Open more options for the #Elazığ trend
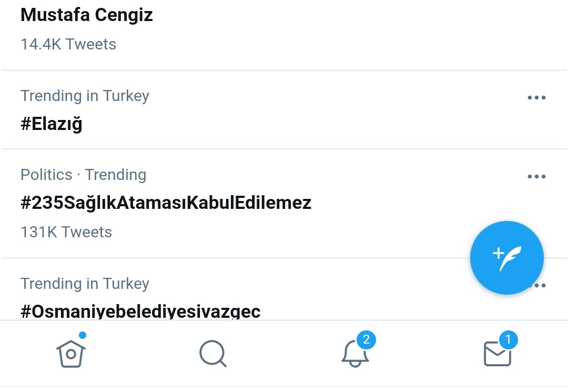 tap(536, 97)
